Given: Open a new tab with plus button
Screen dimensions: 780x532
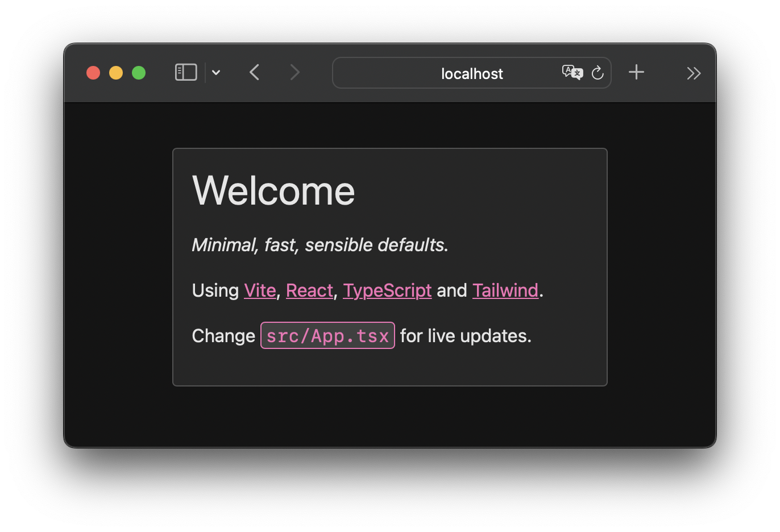Looking at the screenshot, I should [x=636, y=72].
